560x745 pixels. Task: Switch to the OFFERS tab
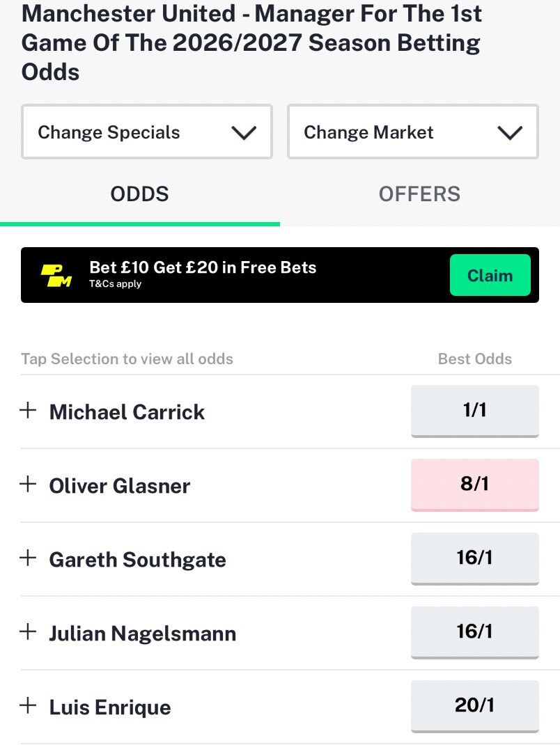point(419,194)
